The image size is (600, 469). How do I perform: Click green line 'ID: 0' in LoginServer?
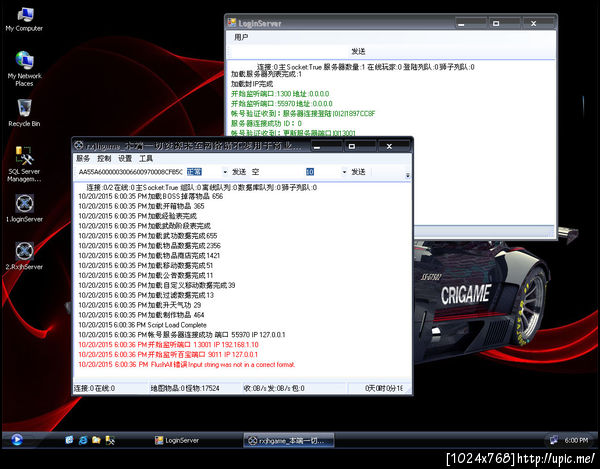click(x=266, y=124)
